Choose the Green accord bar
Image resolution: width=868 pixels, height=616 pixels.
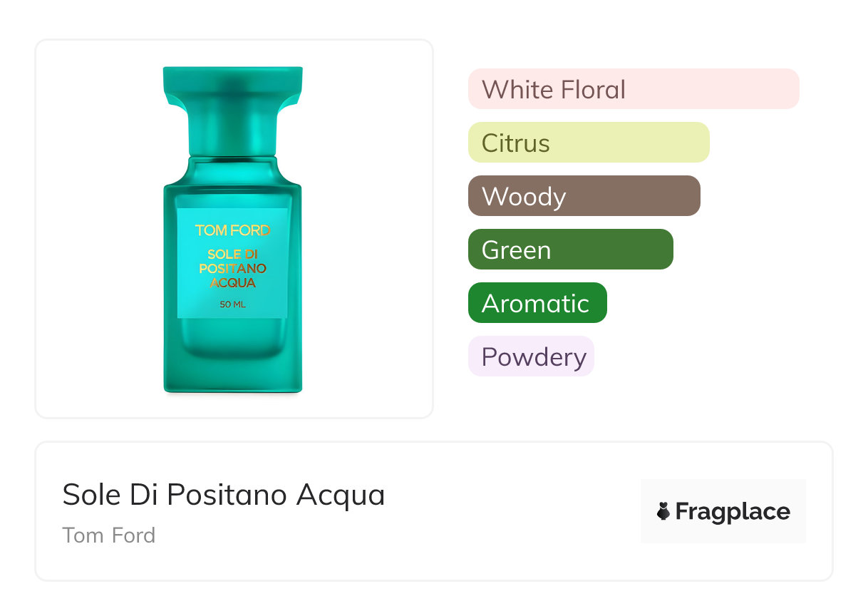point(570,250)
